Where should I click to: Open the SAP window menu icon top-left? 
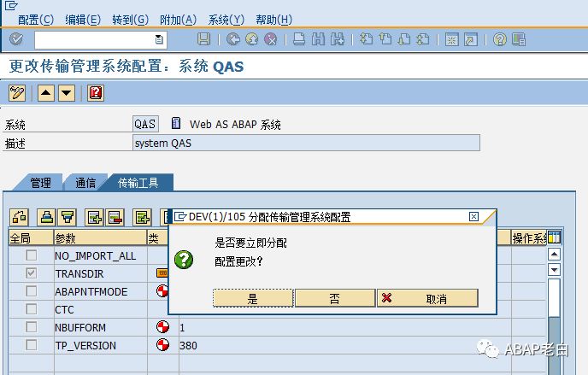click(x=11, y=5)
